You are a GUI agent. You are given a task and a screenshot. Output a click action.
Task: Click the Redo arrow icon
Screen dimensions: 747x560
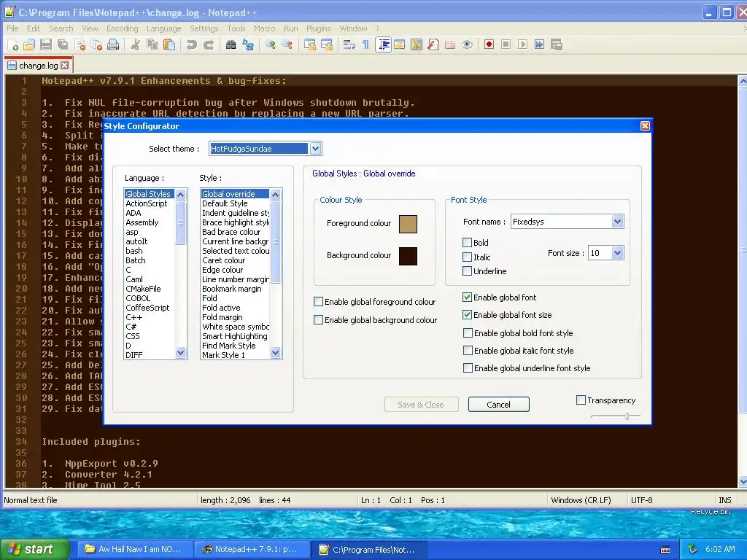click(209, 44)
